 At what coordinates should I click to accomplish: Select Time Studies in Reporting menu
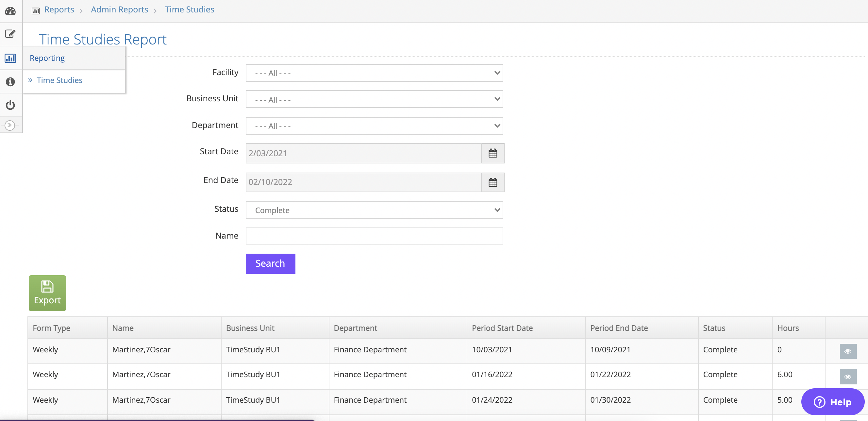[x=59, y=80]
